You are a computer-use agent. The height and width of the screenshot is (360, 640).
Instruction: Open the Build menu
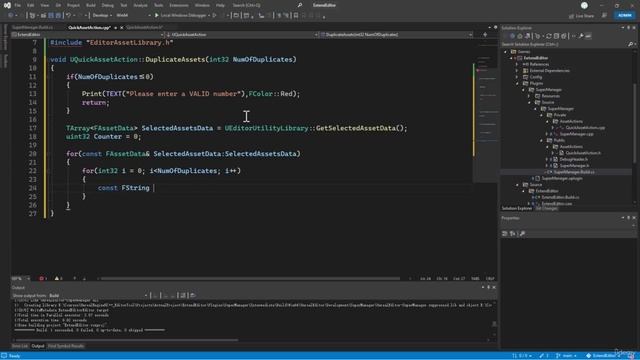[x=91, y=5]
